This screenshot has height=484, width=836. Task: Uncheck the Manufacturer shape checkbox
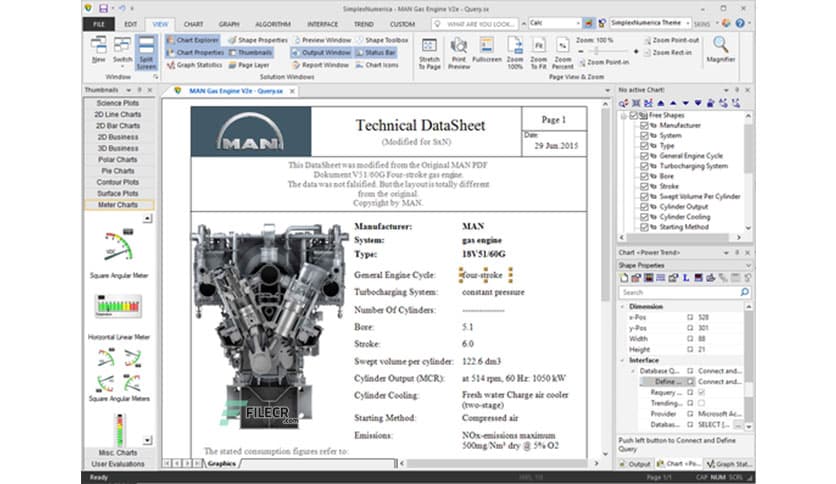coord(644,125)
